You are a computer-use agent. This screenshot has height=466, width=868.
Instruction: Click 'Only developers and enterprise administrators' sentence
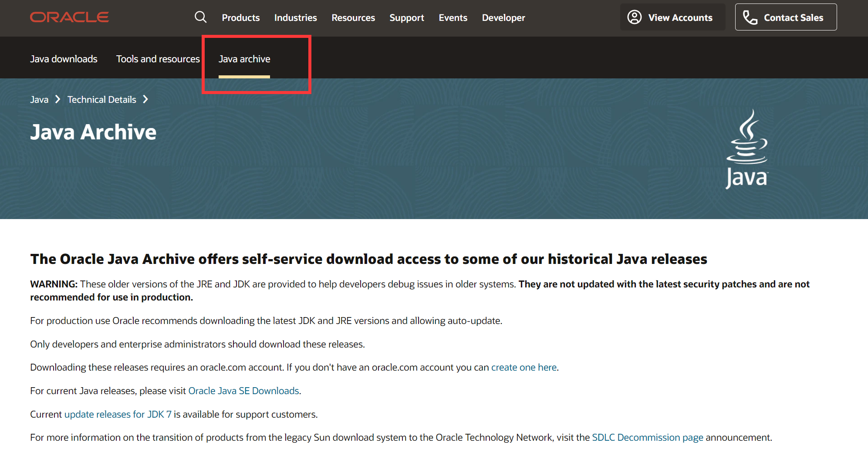(197, 344)
